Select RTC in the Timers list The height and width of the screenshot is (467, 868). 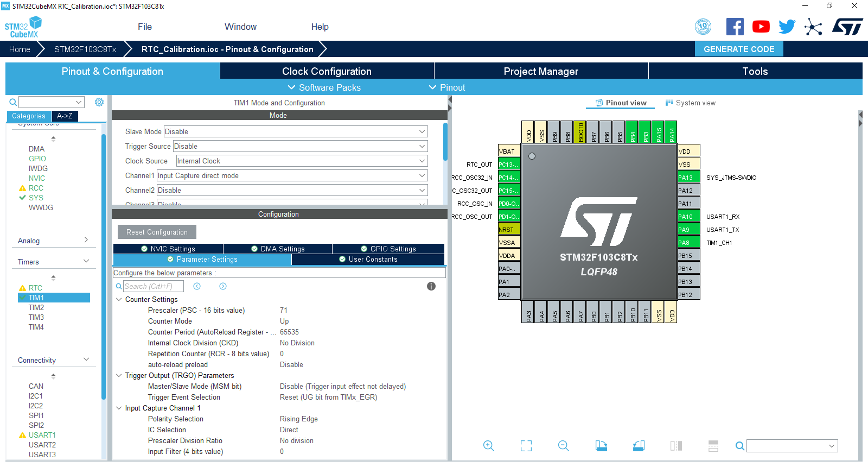35,288
